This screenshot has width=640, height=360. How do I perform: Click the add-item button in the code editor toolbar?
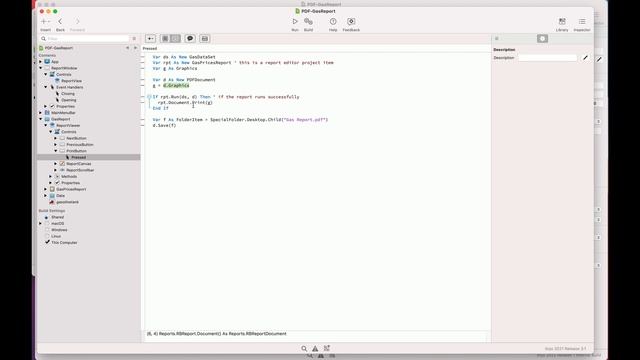pyautogui.click(x=150, y=38)
